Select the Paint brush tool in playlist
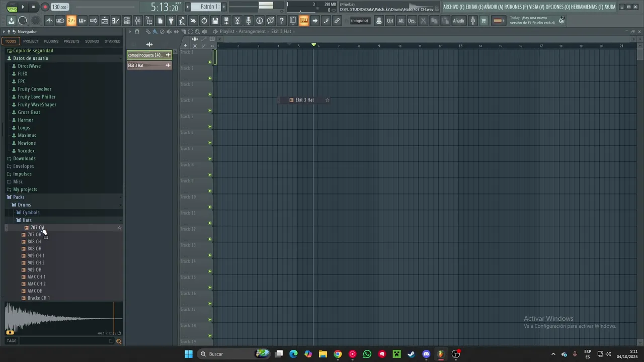644x362 pixels. pyautogui.click(x=154, y=32)
